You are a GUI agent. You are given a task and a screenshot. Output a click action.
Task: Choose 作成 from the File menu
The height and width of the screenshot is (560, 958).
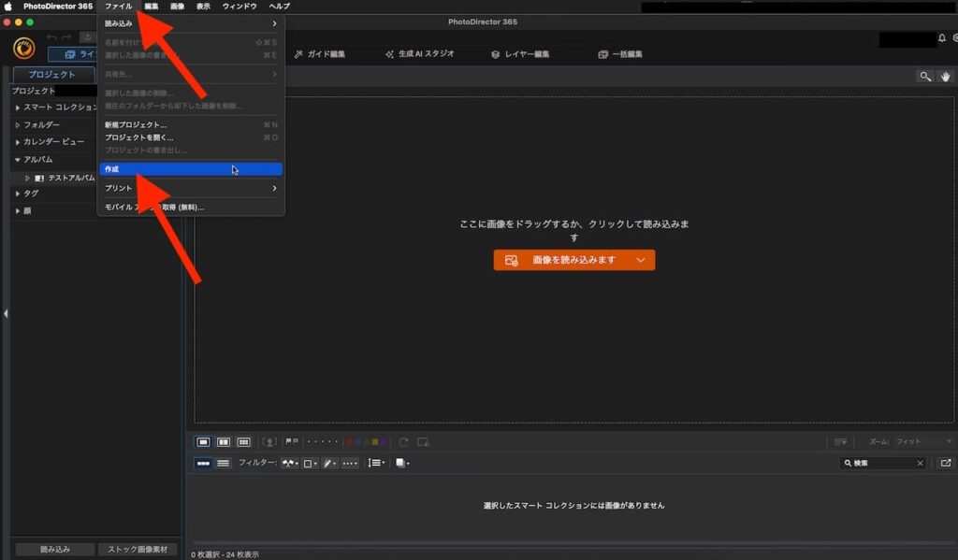(x=191, y=169)
